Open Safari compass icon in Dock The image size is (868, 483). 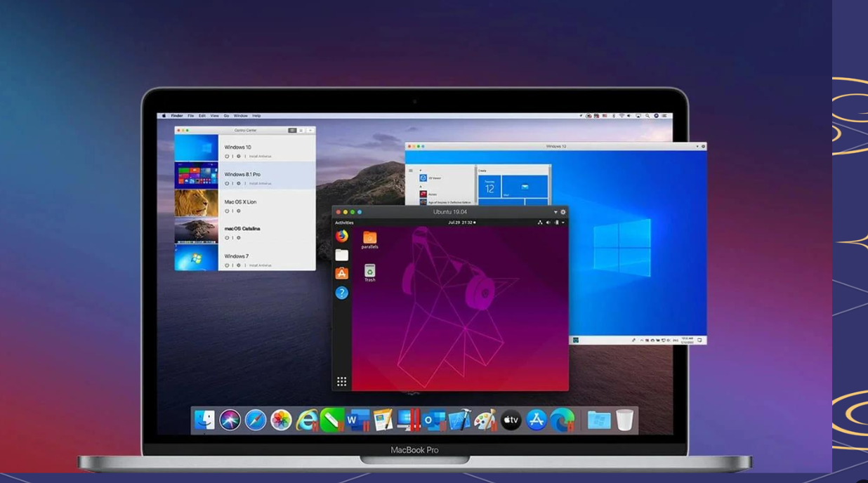256,420
